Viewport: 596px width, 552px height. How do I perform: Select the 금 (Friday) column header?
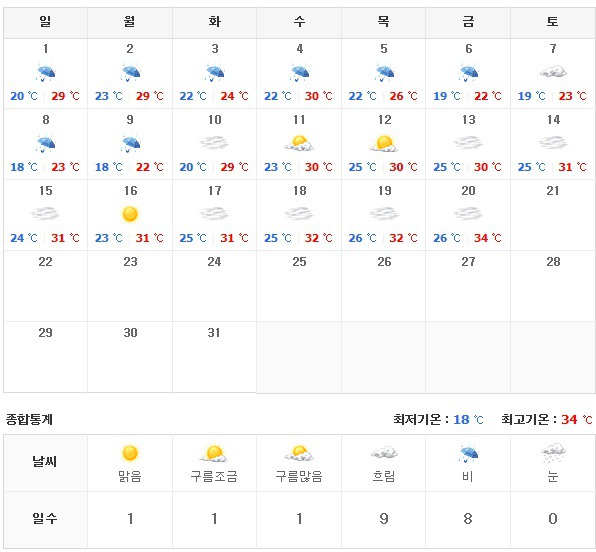click(468, 22)
